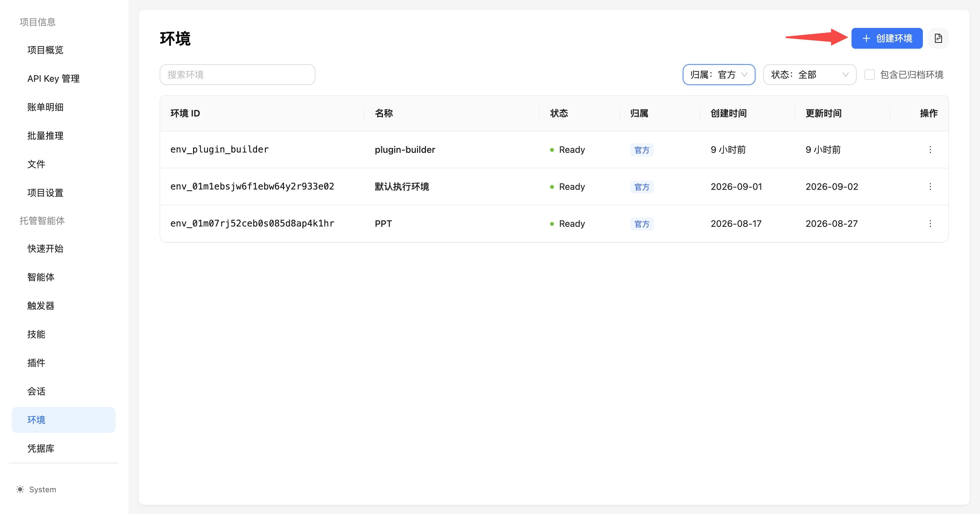Screen dimensions: 980x514
Task: Open 技能 in sidebar
Action: tap(64, 334)
